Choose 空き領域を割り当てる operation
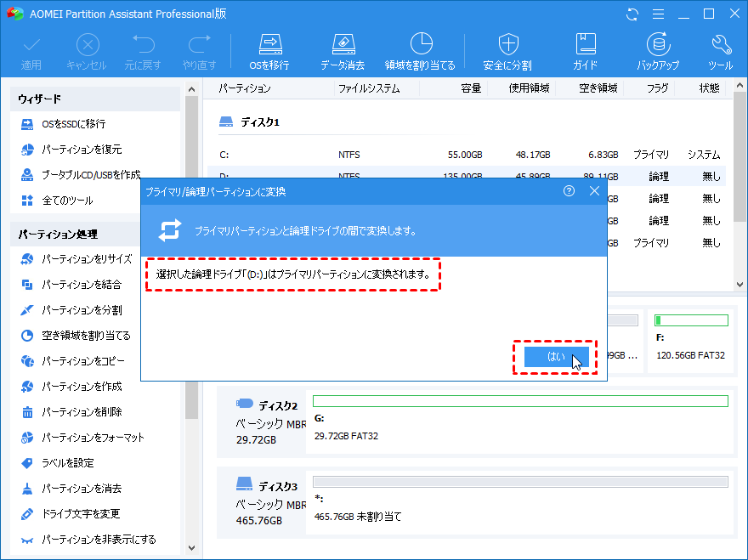Image resolution: width=748 pixels, height=560 pixels. pyautogui.click(x=86, y=336)
